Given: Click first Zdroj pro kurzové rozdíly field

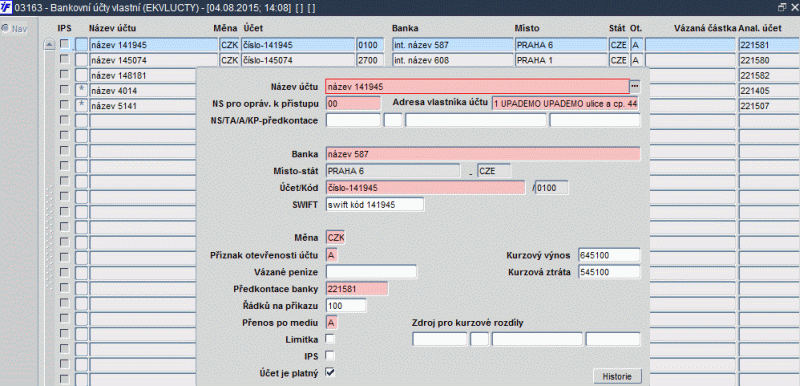Looking at the screenshot, I should 440,339.
